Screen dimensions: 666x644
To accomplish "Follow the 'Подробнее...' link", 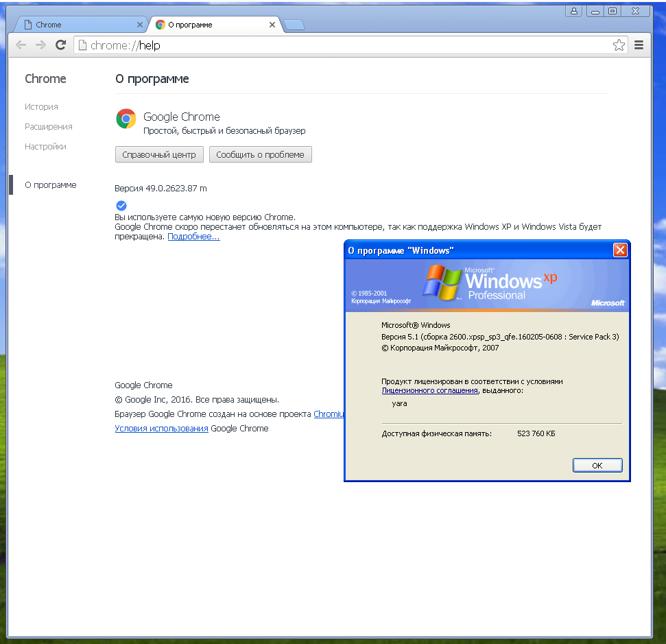I will tap(193, 237).
